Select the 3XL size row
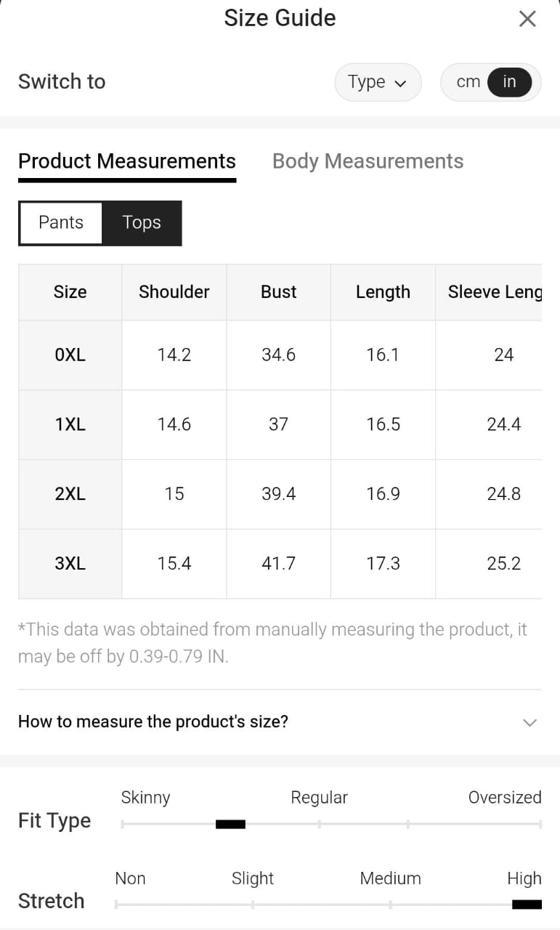 [70, 564]
